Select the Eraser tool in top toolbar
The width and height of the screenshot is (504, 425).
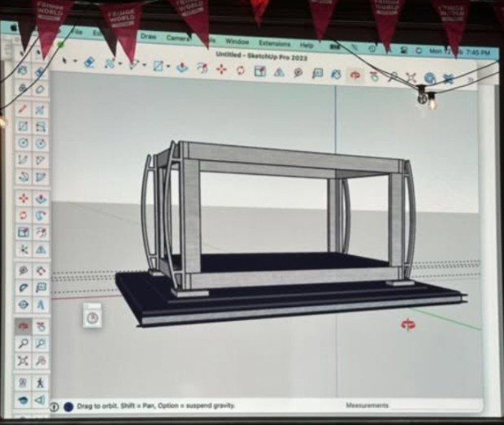click(x=89, y=62)
